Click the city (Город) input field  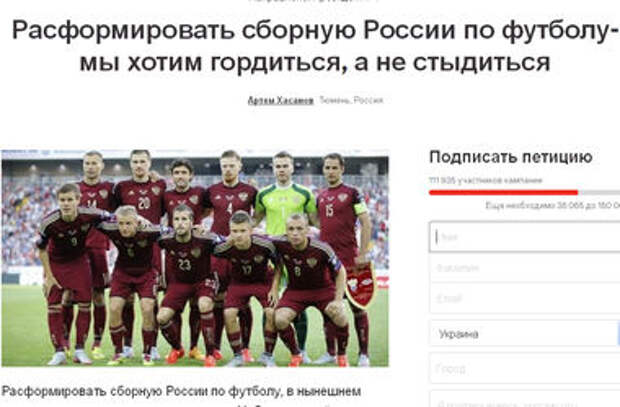[524, 369]
